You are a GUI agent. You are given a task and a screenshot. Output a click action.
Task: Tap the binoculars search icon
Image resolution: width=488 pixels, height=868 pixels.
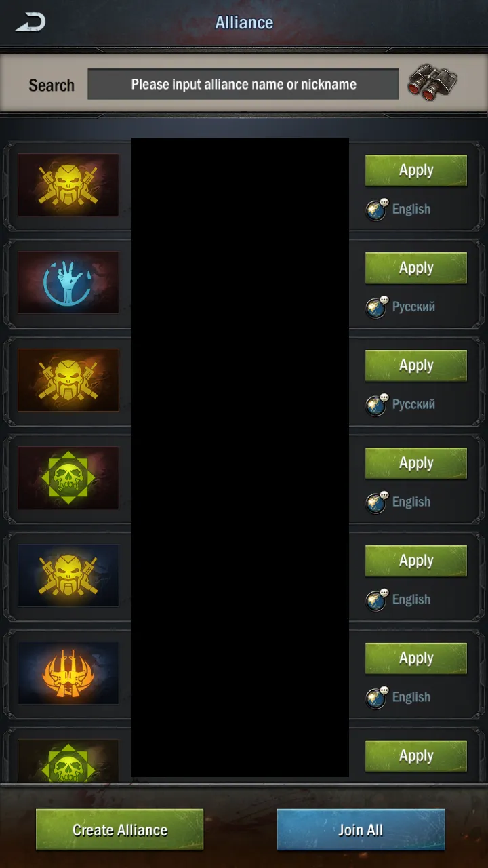coord(432,85)
